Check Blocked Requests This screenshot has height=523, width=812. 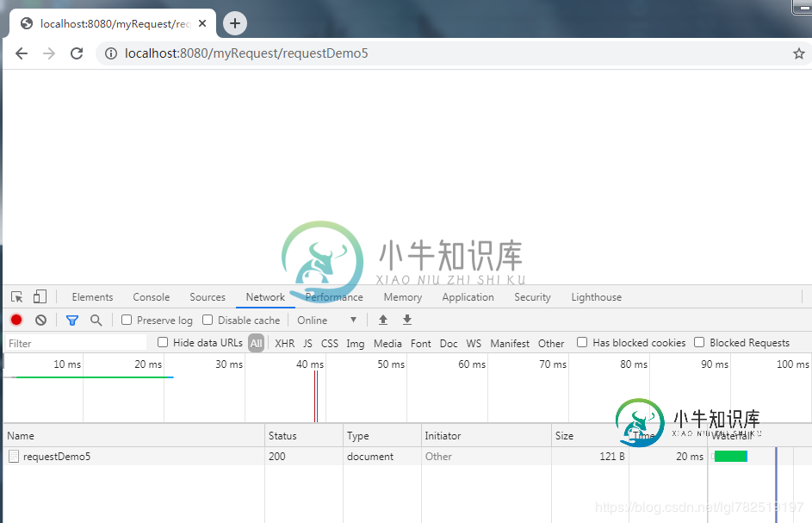pyautogui.click(x=699, y=342)
